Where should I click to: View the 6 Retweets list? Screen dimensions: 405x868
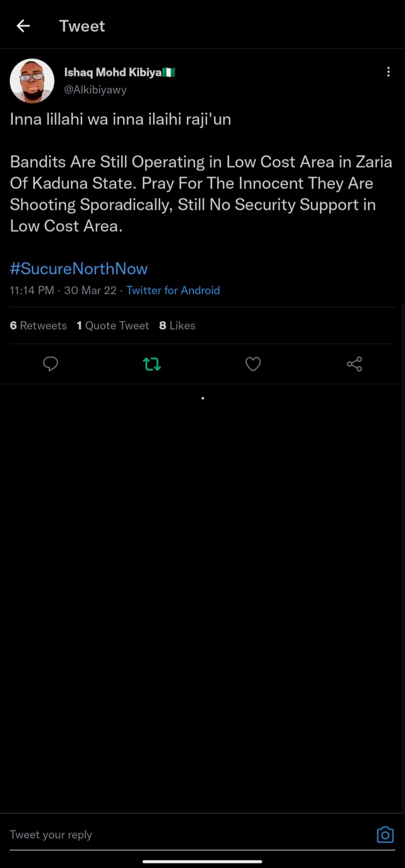39,325
